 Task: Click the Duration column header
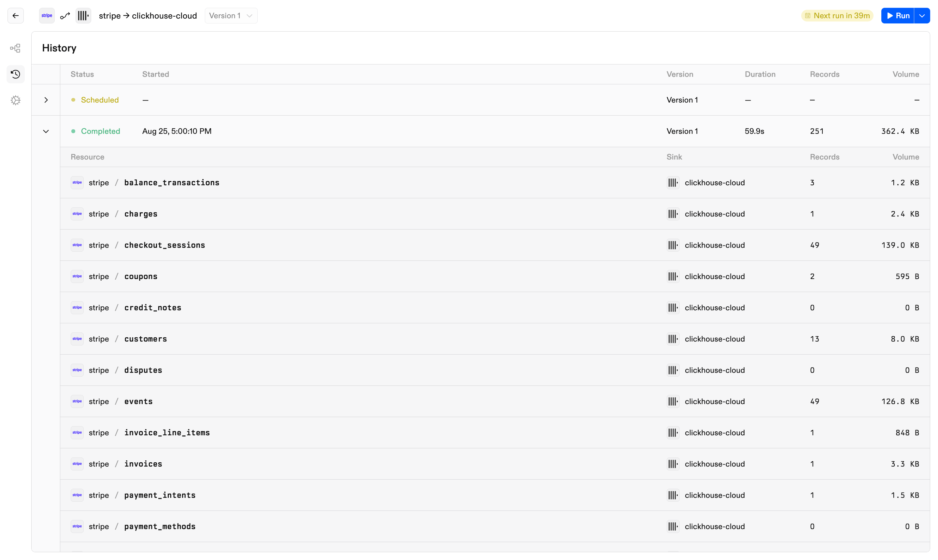click(x=760, y=74)
